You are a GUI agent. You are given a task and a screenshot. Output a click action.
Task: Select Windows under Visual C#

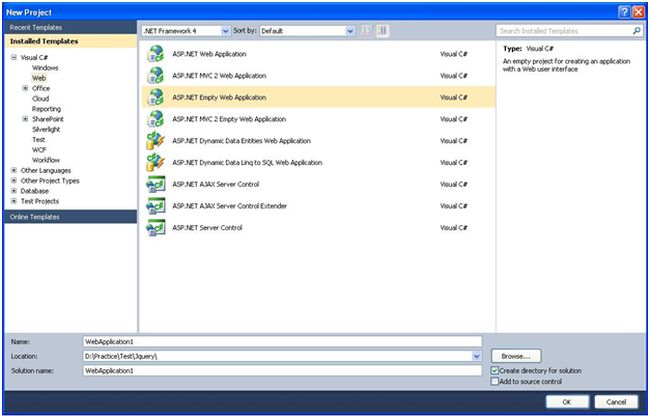pyautogui.click(x=45, y=68)
